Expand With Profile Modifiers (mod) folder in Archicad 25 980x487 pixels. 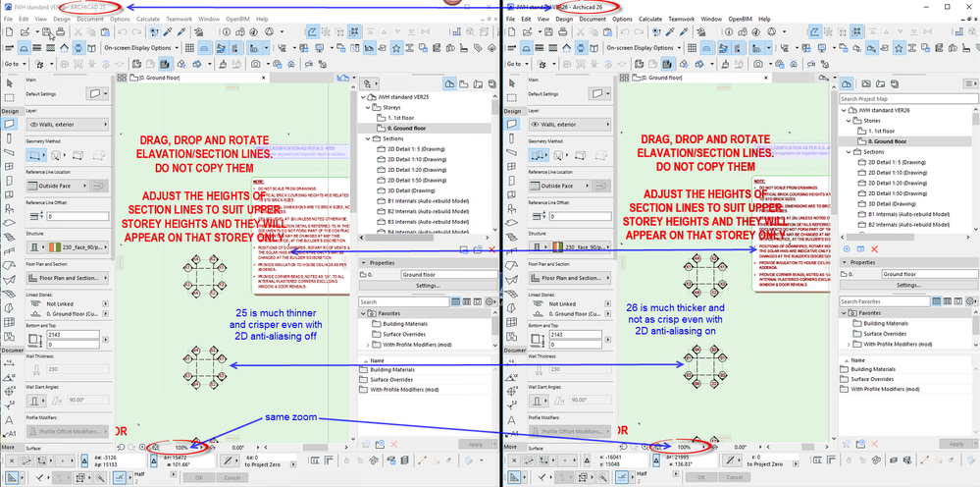coord(366,345)
